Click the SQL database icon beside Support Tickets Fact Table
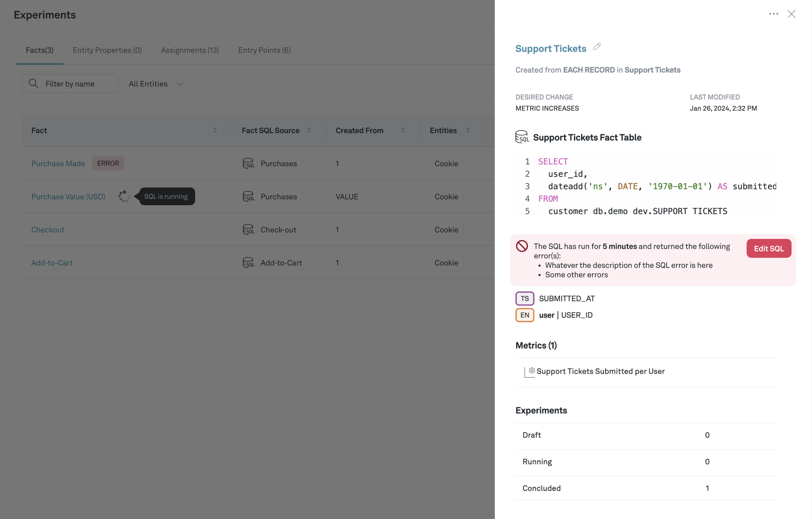 point(522,137)
